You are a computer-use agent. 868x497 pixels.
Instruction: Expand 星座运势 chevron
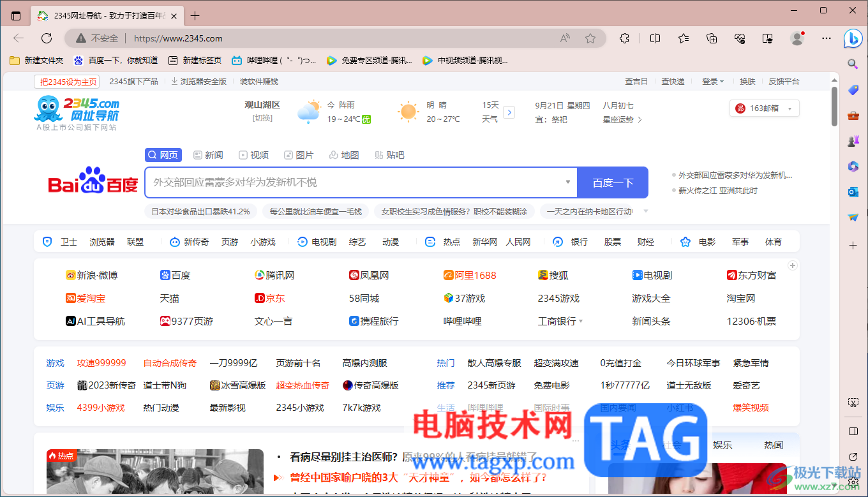pos(640,120)
